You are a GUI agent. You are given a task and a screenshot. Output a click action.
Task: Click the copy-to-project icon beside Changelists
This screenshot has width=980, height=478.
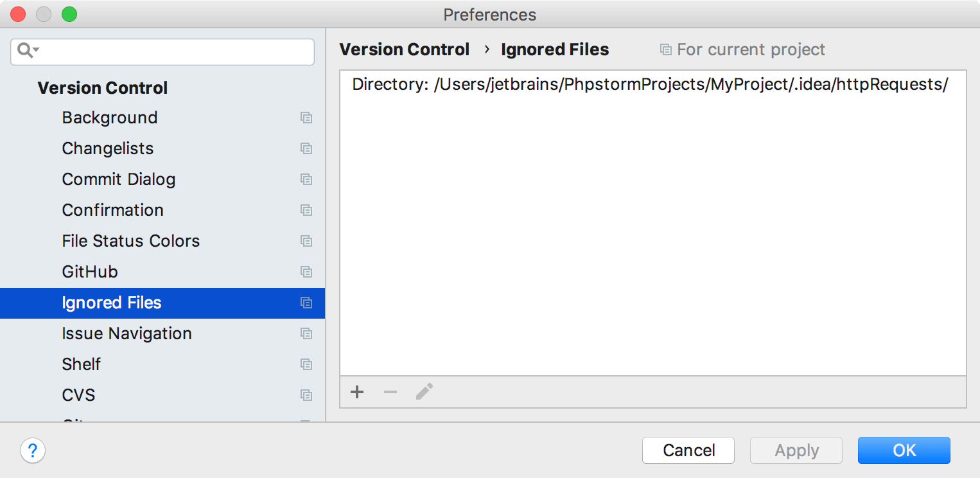(306, 148)
